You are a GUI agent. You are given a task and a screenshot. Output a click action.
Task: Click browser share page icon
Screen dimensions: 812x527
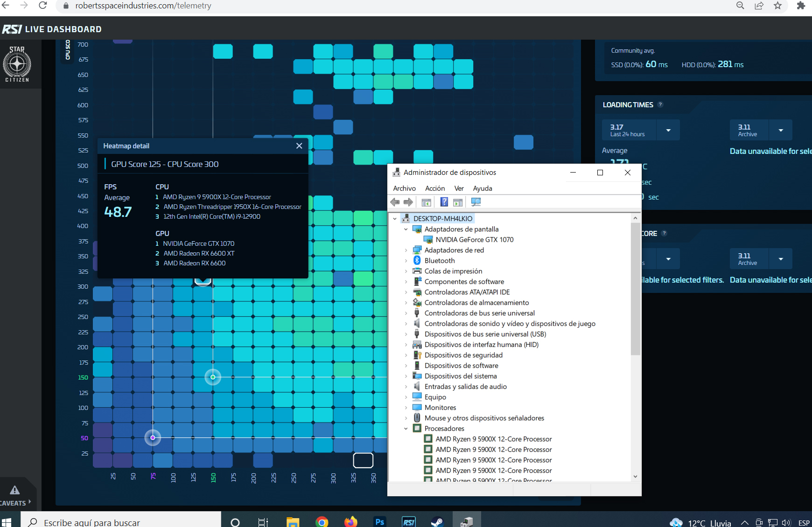tap(759, 6)
